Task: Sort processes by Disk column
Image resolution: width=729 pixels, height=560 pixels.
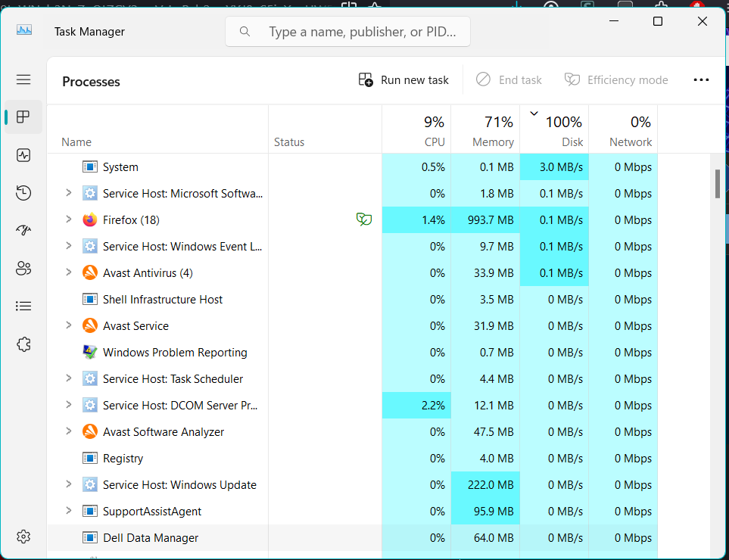Action: 554,129
